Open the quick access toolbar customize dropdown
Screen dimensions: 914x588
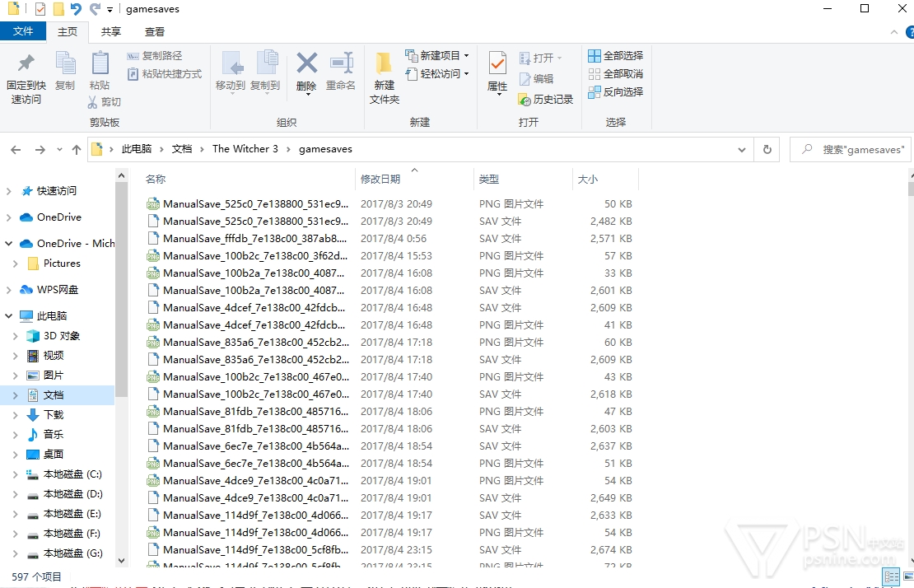[110, 9]
